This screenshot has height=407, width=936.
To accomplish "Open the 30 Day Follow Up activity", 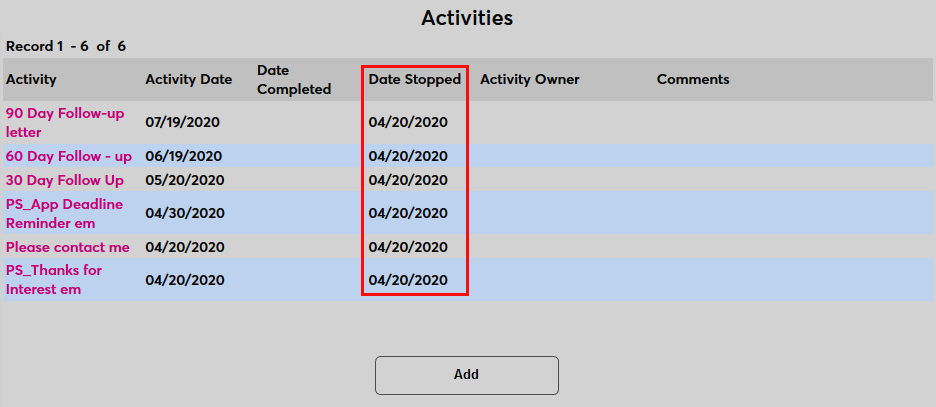I will coord(65,180).
